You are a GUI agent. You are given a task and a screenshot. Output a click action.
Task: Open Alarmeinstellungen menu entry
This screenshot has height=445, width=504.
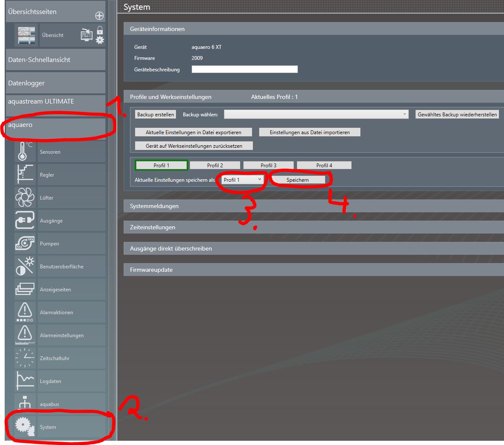[x=71, y=335]
